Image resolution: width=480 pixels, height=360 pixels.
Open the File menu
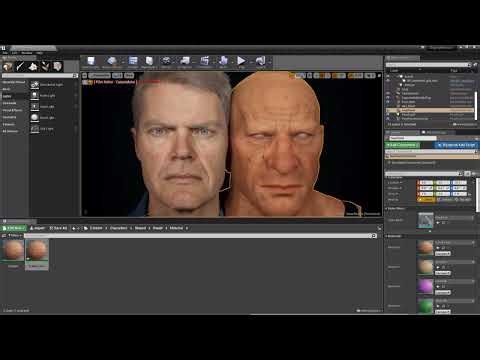(5, 53)
